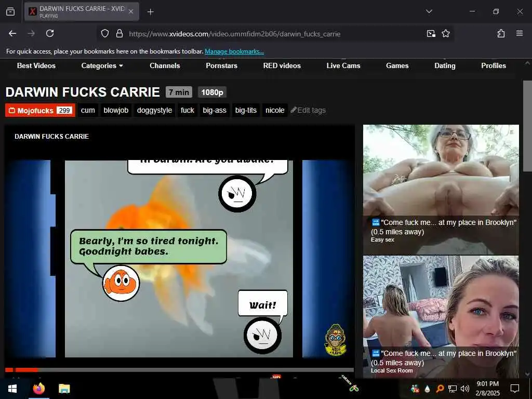Click the Firefox icon in the taskbar
The image size is (532, 399).
tap(38, 389)
